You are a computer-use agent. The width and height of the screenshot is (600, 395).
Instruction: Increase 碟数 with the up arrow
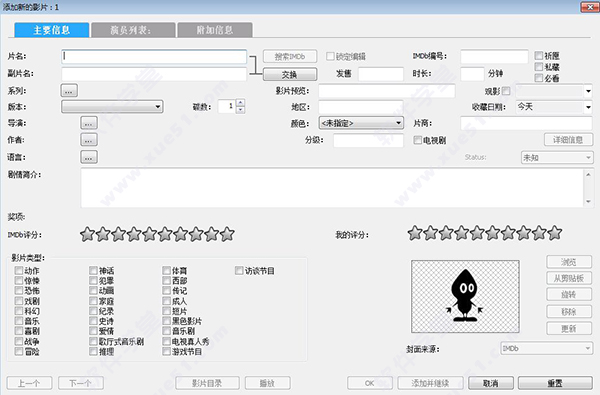[x=240, y=103]
